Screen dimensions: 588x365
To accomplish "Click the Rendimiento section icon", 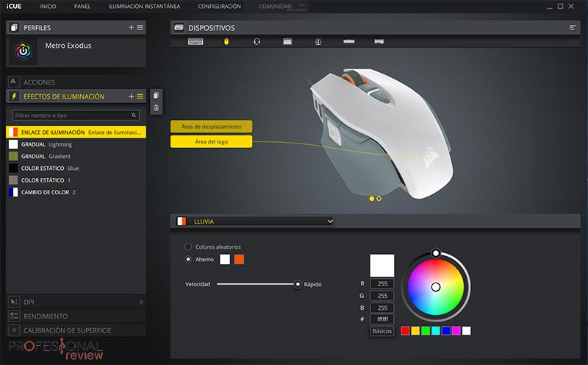I will click(x=14, y=316).
